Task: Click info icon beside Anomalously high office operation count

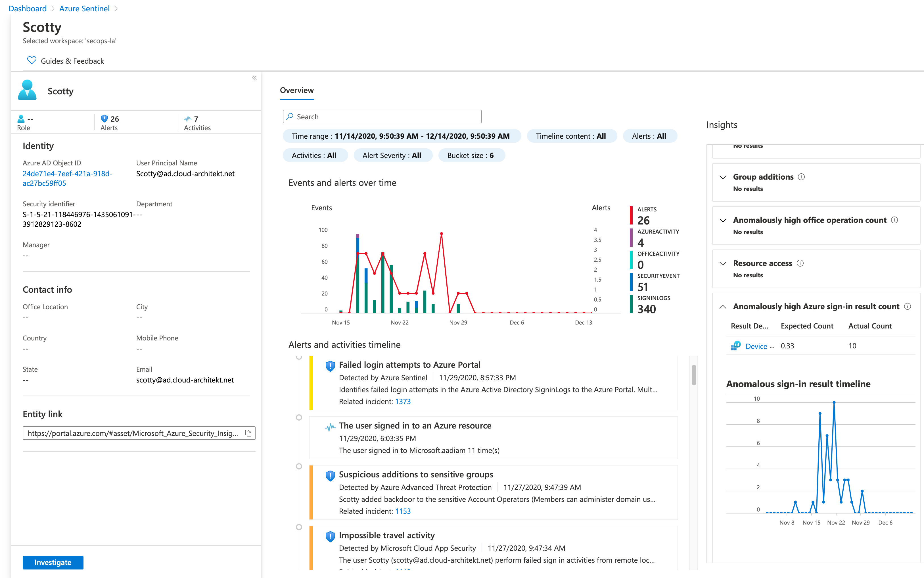Action: click(894, 220)
